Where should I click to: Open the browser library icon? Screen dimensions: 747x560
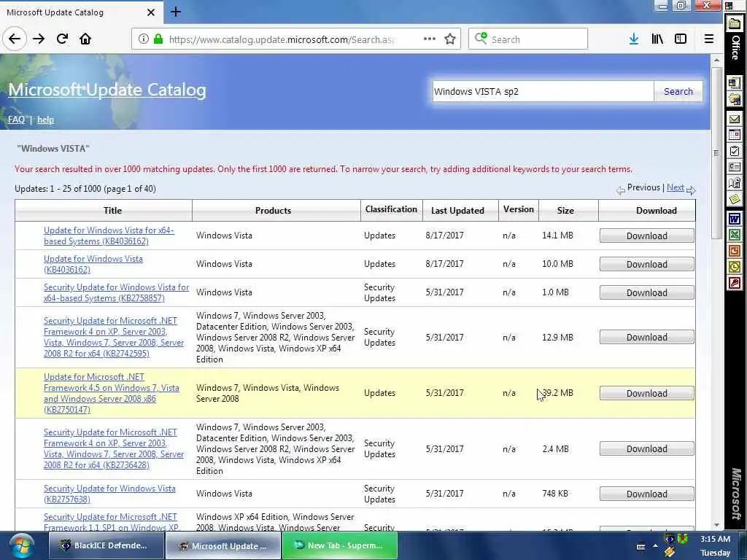point(657,39)
